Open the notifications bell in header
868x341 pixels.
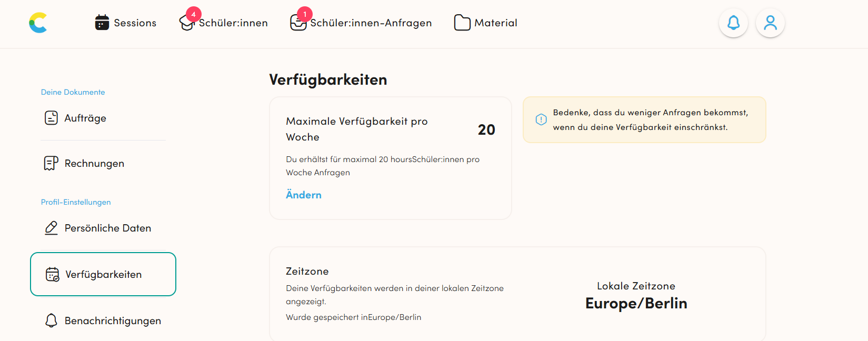click(x=733, y=23)
